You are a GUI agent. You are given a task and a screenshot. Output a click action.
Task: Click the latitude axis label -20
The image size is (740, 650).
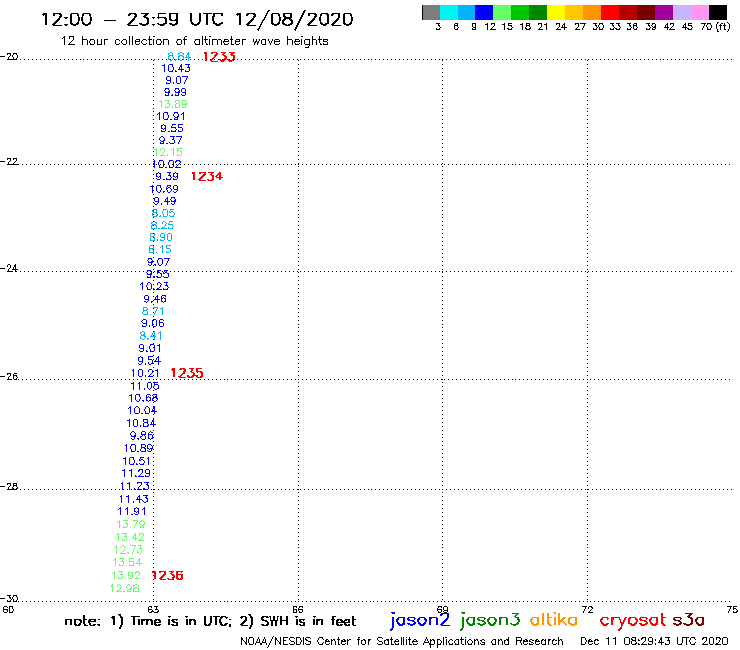tap(9, 57)
